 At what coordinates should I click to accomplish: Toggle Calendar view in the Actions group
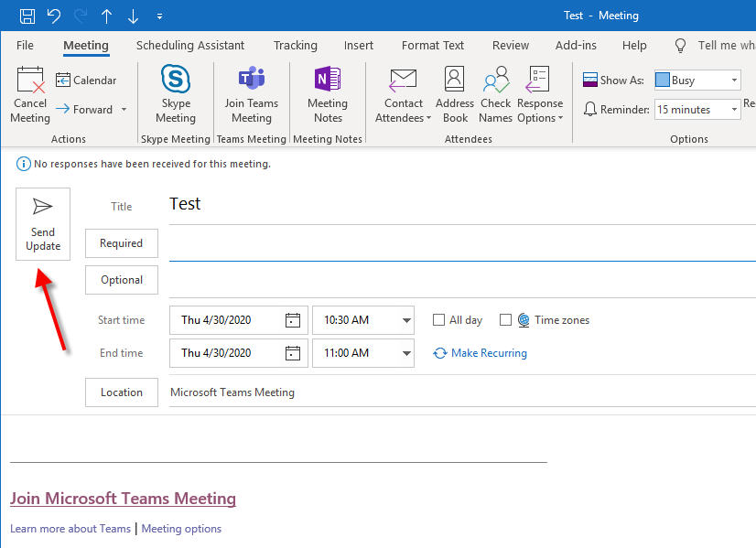pyautogui.click(x=86, y=80)
